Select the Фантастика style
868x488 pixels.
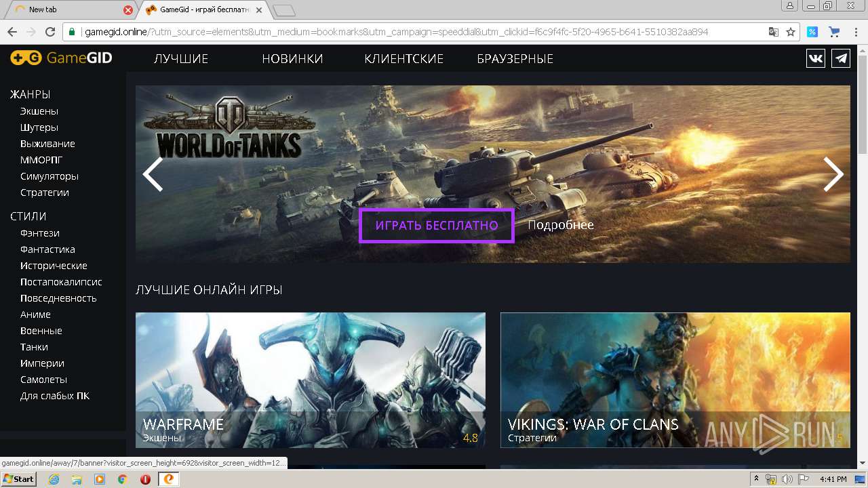47,249
